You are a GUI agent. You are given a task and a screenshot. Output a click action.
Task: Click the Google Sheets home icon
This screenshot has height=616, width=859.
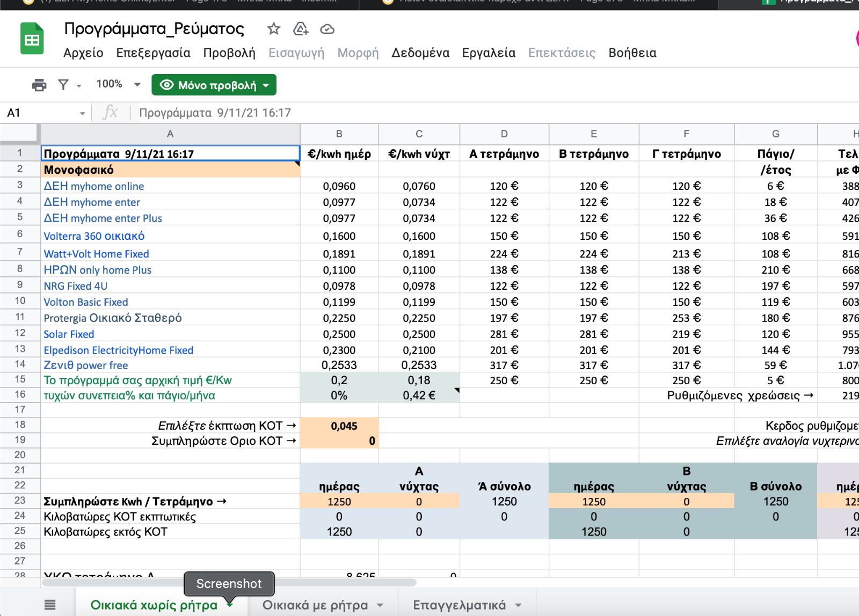coord(32,39)
